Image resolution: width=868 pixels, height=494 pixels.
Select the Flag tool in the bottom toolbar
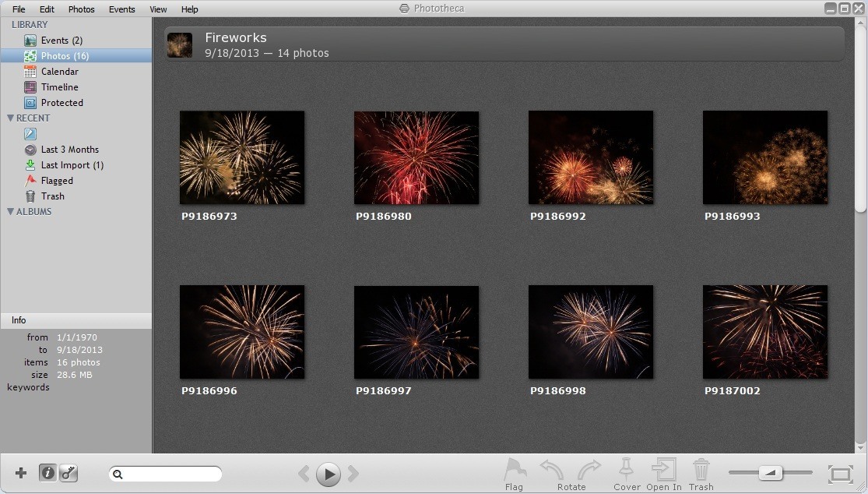click(x=514, y=471)
